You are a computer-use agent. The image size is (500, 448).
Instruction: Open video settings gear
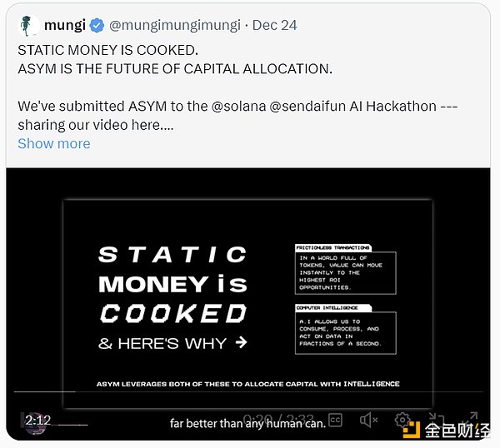click(x=402, y=421)
